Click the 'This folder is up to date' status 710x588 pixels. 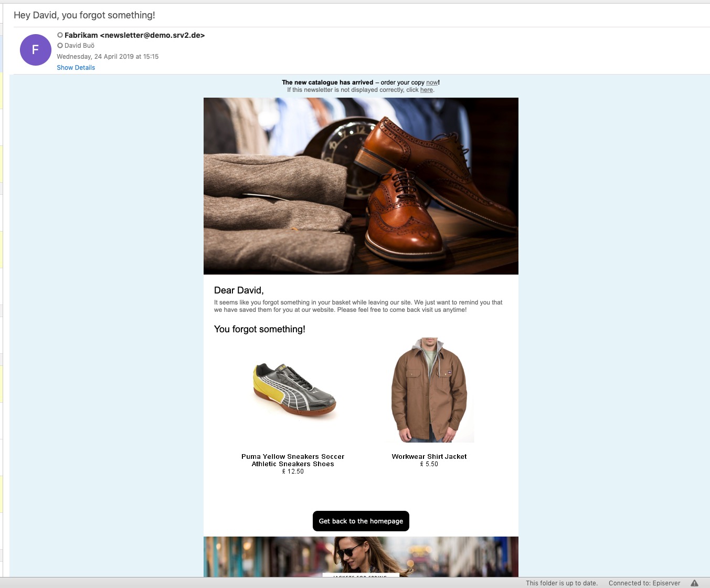coord(561,583)
